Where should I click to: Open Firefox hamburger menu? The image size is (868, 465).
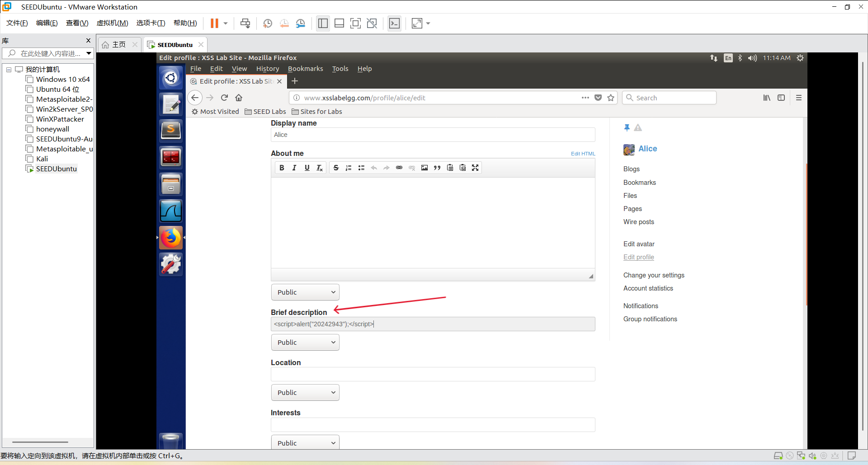[x=799, y=98]
